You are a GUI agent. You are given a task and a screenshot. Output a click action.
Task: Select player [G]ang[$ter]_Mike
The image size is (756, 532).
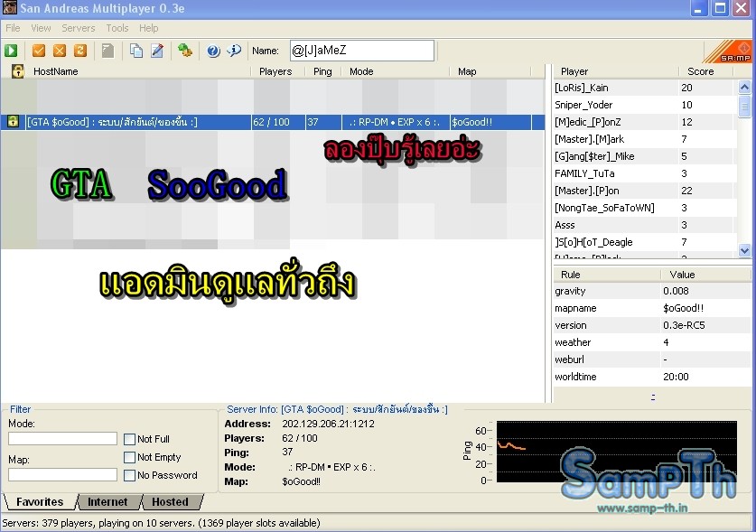coord(645,156)
